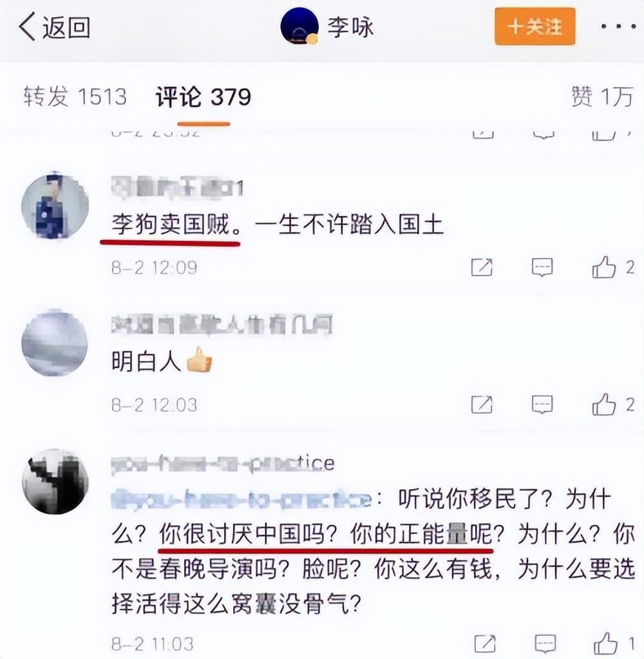The image size is (644, 659).
Task: Tap the 返回 back arrow
Action: tap(54, 27)
